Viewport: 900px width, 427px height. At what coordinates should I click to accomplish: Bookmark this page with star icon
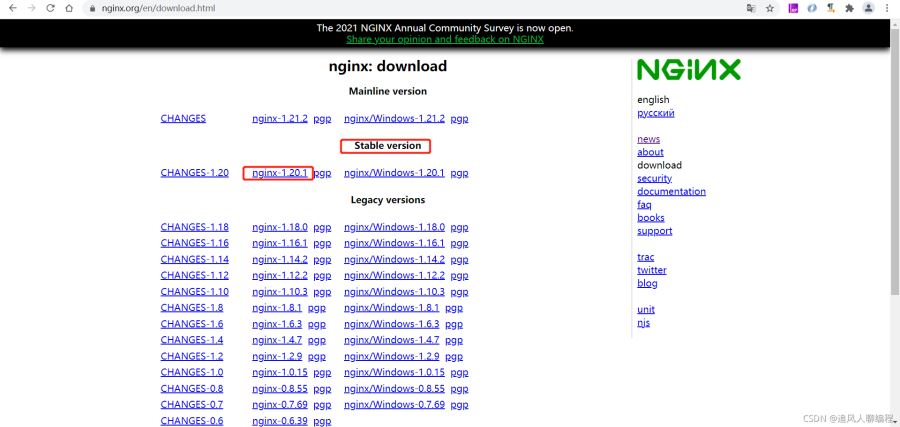click(770, 8)
